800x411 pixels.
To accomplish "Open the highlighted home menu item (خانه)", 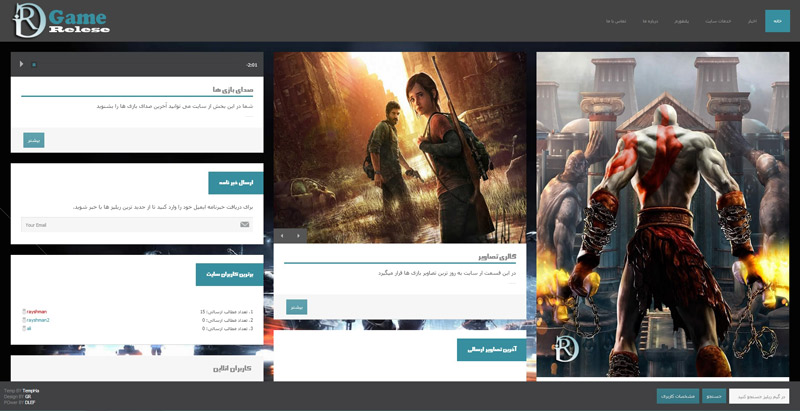I will [777, 21].
